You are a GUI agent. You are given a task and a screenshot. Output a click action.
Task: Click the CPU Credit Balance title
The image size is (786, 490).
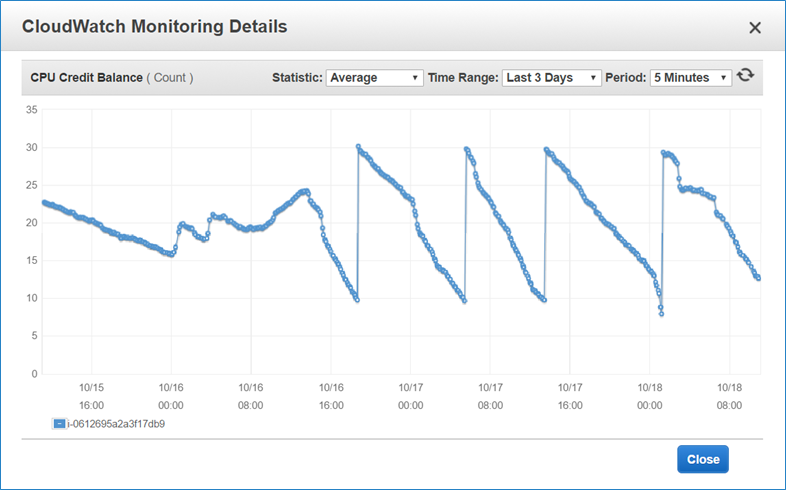coord(86,78)
